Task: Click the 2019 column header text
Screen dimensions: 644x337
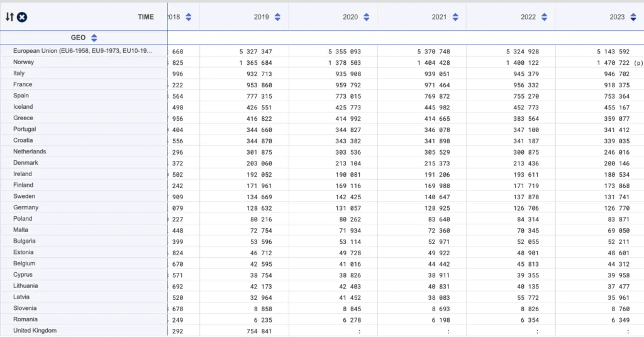Action: pos(261,17)
